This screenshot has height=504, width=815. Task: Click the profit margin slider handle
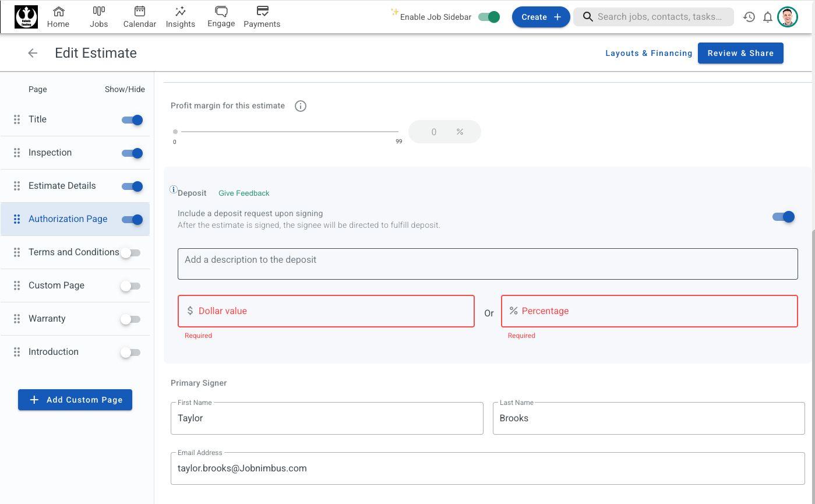pyautogui.click(x=175, y=132)
